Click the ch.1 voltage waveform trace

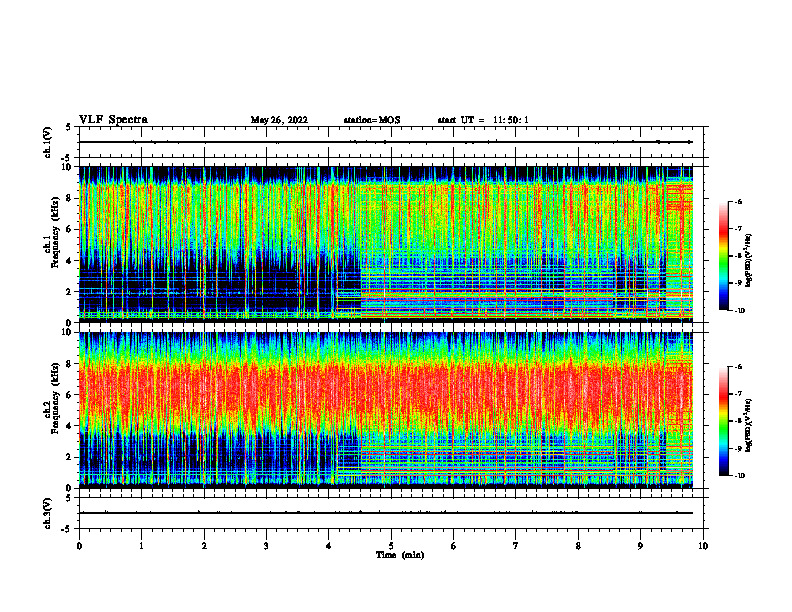(386, 142)
